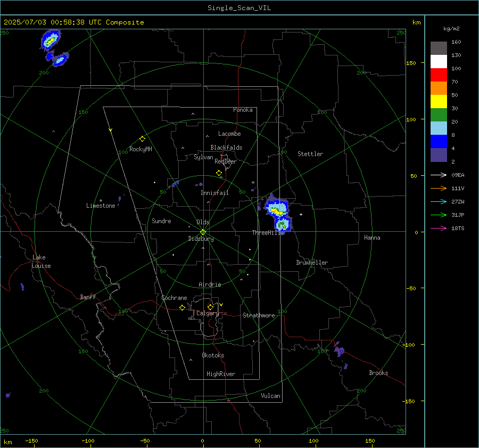Click the large storm cell in the top-left corner

(x=51, y=39)
